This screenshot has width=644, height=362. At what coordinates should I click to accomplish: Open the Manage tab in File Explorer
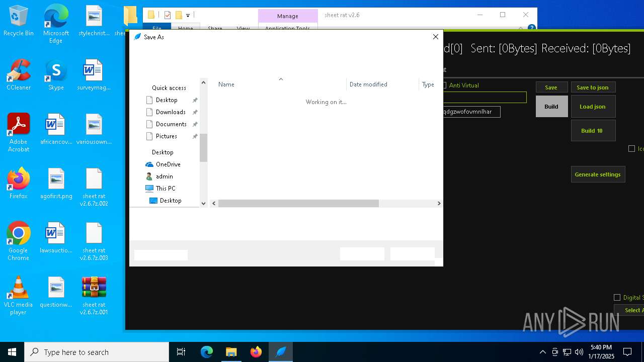(288, 16)
